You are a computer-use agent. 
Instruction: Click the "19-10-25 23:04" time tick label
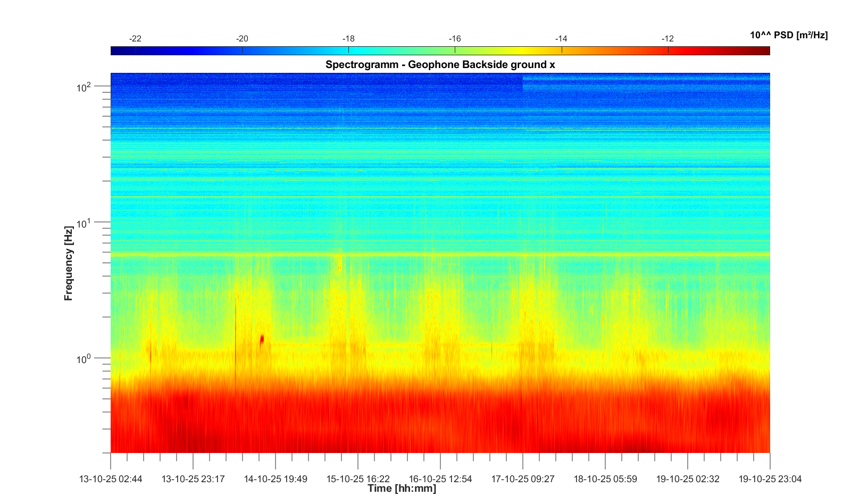click(x=770, y=478)
